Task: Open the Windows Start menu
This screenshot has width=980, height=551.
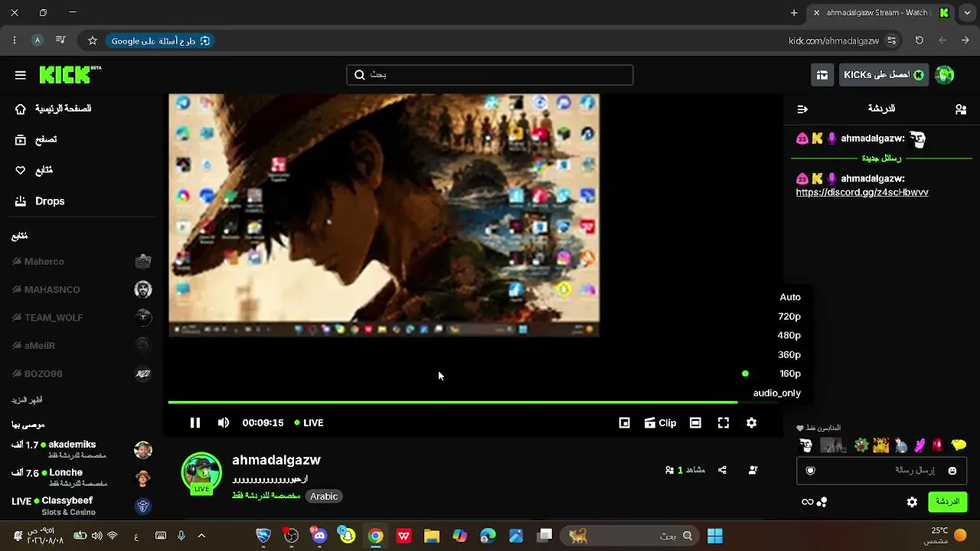Action: 715,536
